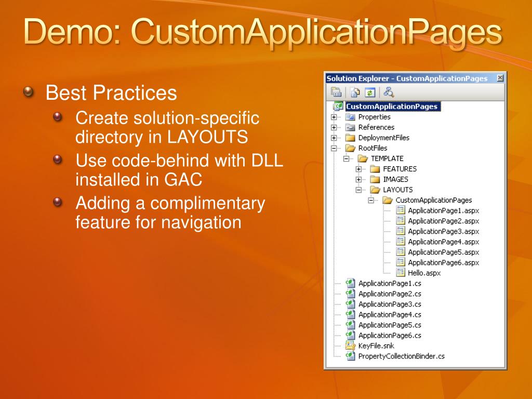
Task: Select the CustomApplicationPages project node label
Action: point(393,107)
